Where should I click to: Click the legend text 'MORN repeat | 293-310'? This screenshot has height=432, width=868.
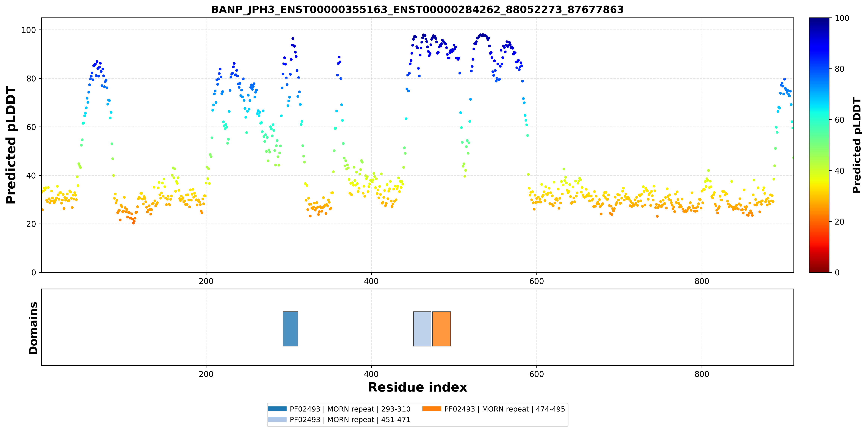[369, 409]
